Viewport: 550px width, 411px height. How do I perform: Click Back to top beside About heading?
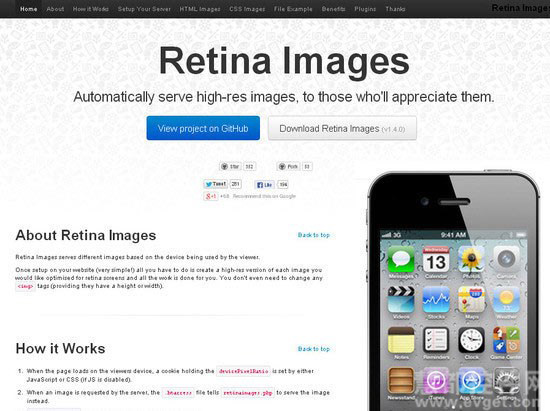314,235
